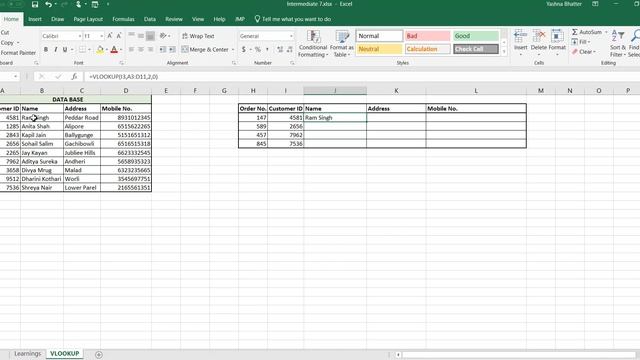Viewport: 640px width, 360px height.
Task: Open the Font dialog launcher
Action: point(122,63)
